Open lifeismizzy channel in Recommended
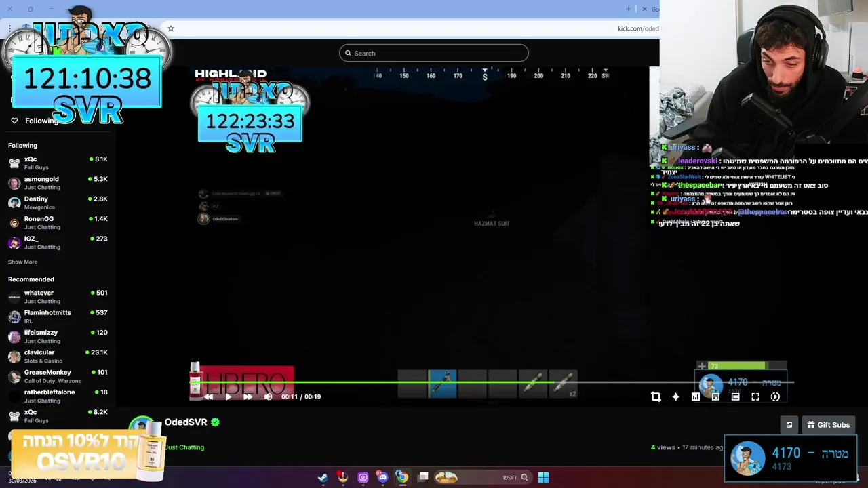Image resolution: width=868 pixels, height=488 pixels. coord(58,336)
